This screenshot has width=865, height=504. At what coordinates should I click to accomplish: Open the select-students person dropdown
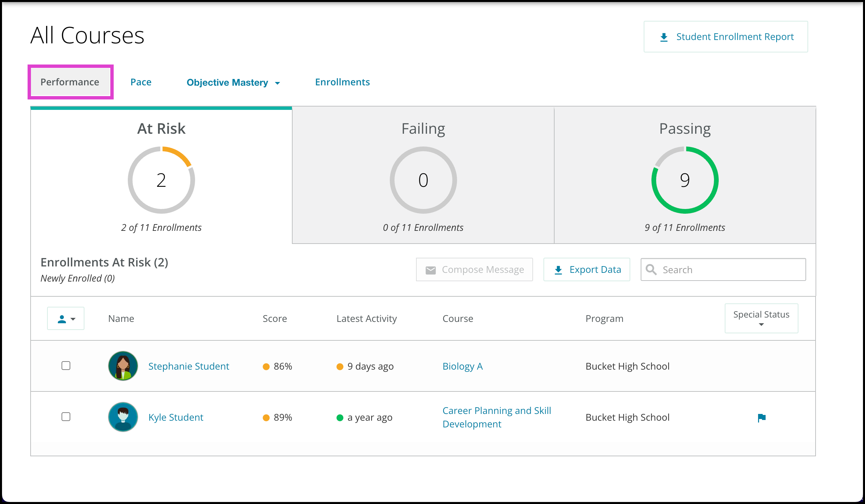[x=66, y=319]
